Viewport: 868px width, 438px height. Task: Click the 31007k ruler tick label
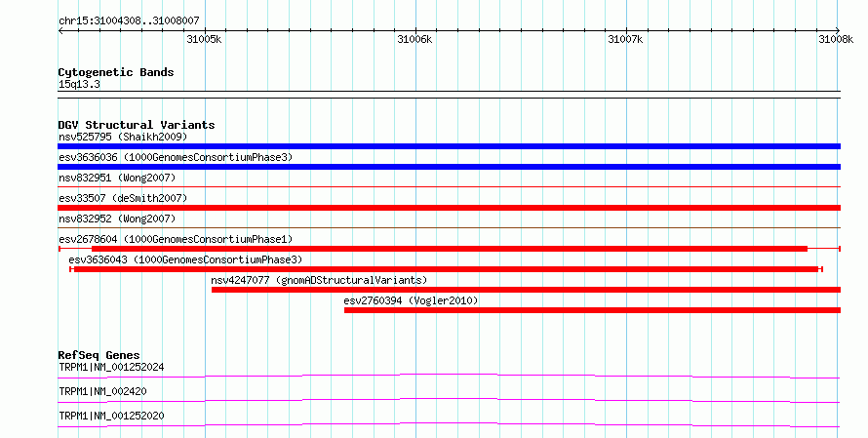coord(625,39)
